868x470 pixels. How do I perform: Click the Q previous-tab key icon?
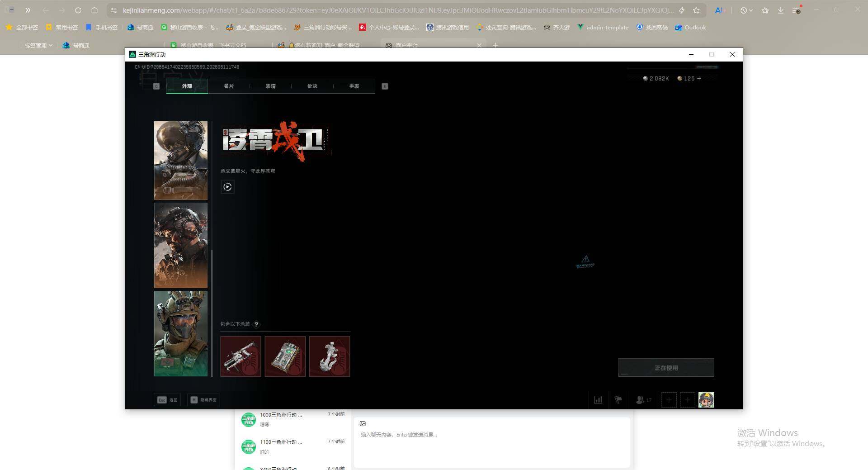pos(156,86)
